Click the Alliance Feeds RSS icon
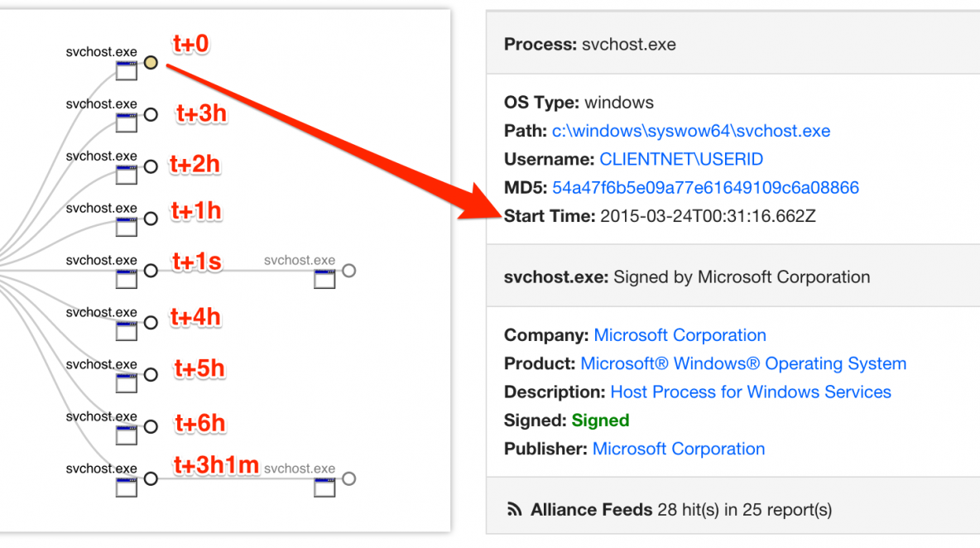Image resolution: width=980 pixels, height=548 pixels. pos(514,510)
